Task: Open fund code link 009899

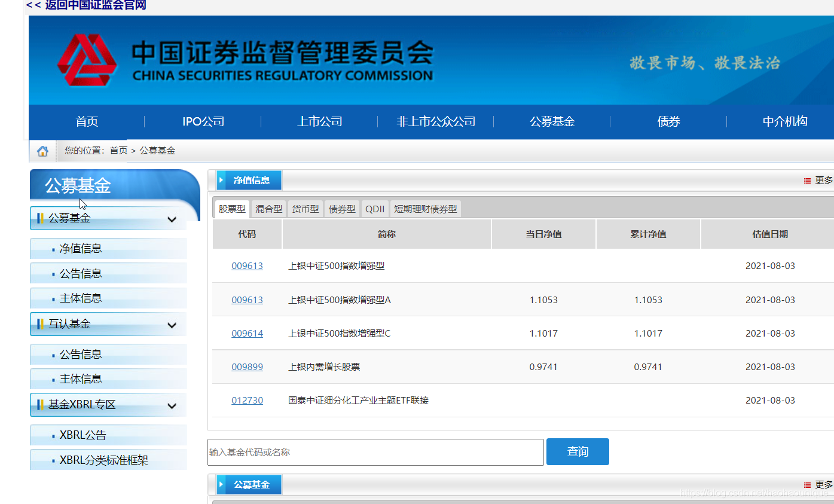Action: tap(247, 367)
